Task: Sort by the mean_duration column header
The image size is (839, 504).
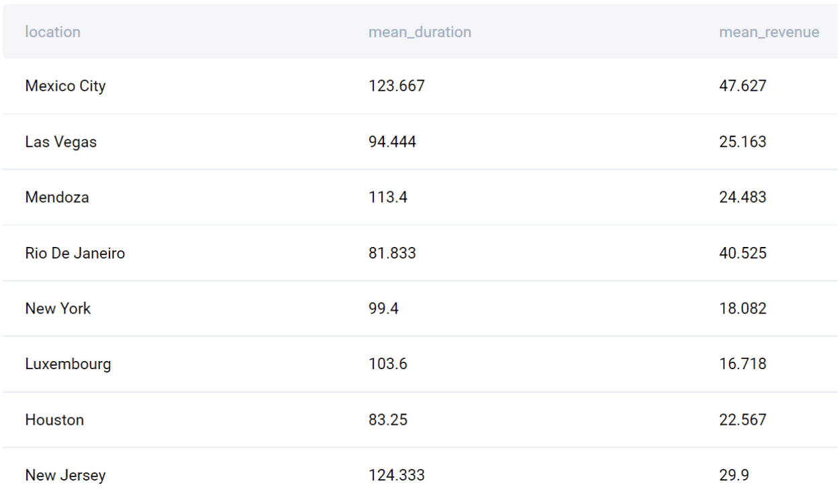Action: tap(419, 32)
